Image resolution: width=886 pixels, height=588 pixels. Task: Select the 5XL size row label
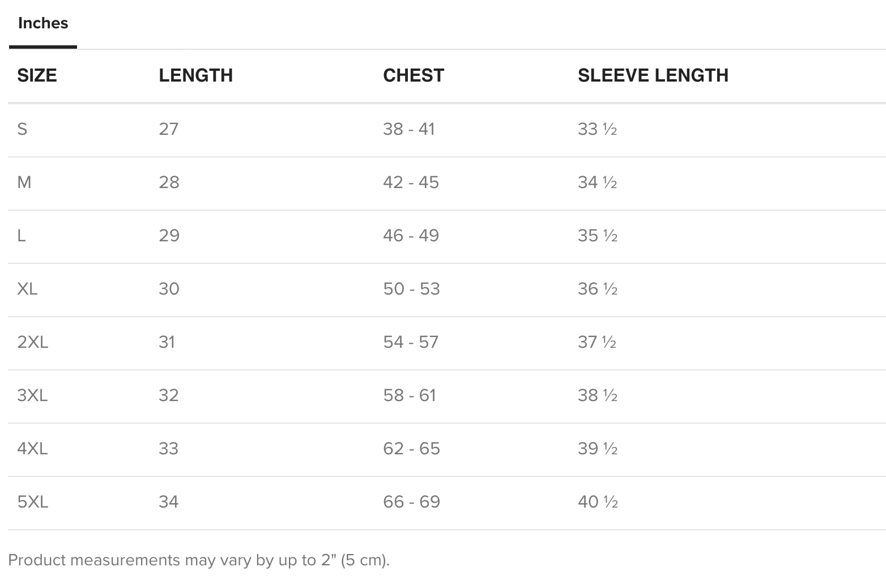33,502
